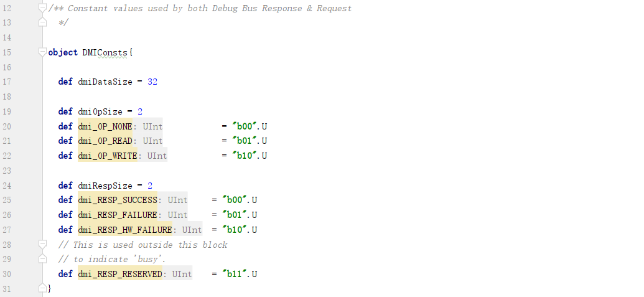
Task: Click the highlighted dmi_OP_NONE identifier
Action: click(x=105, y=126)
